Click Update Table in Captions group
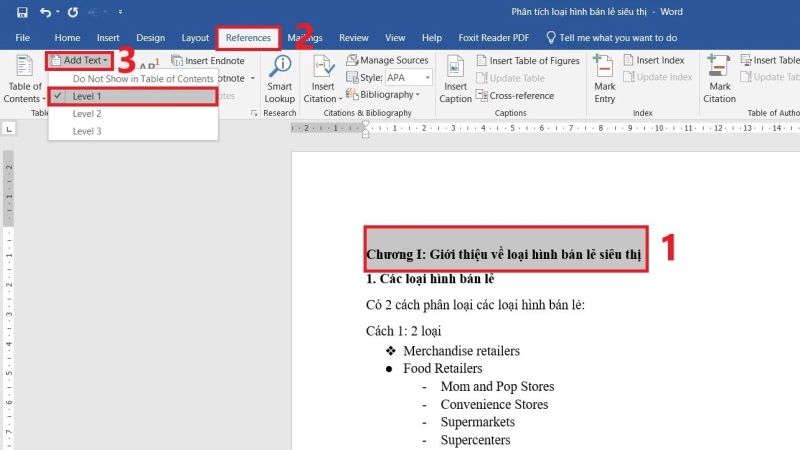Viewport: 800px width, 450px height. tap(510, 78)
